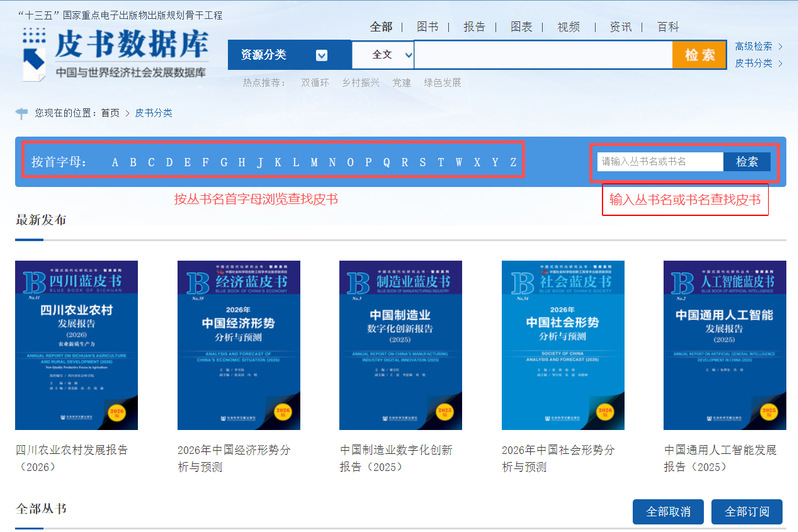
Task: Filter books by letter S
Action: pos(422,162)
